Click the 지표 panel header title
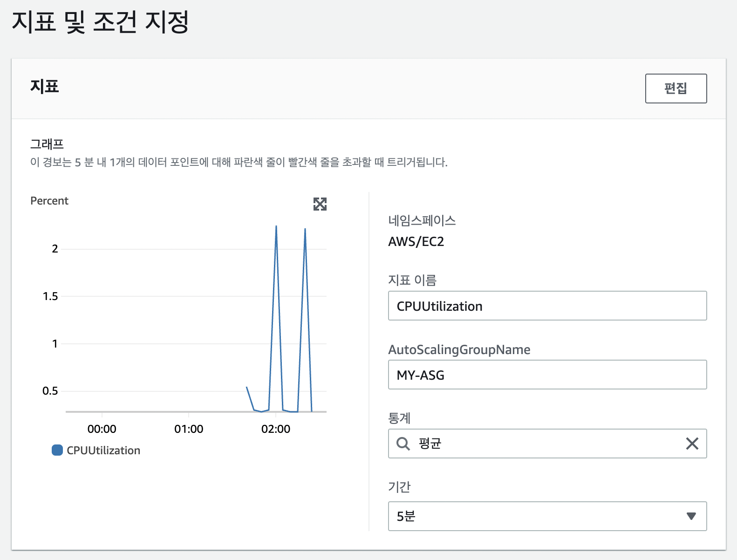 45,87
